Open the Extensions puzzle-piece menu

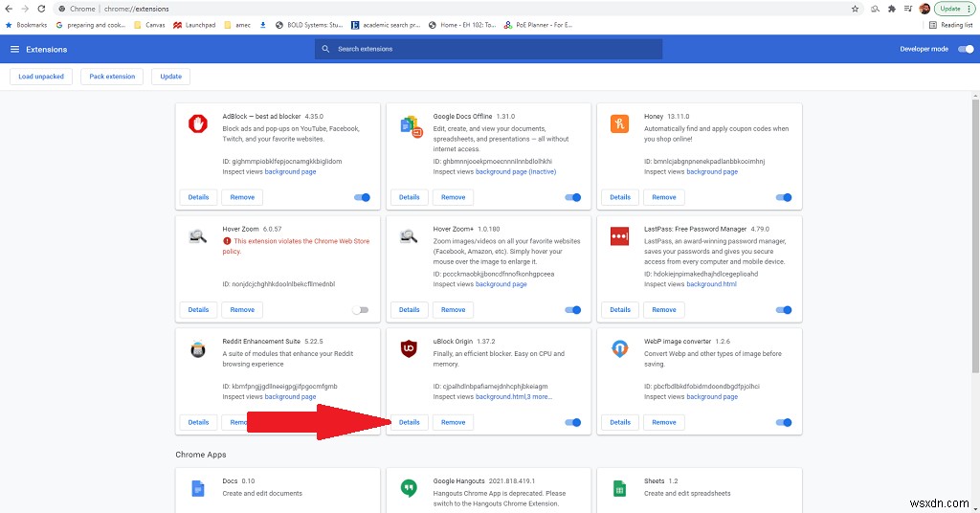[x=892, y=9]
